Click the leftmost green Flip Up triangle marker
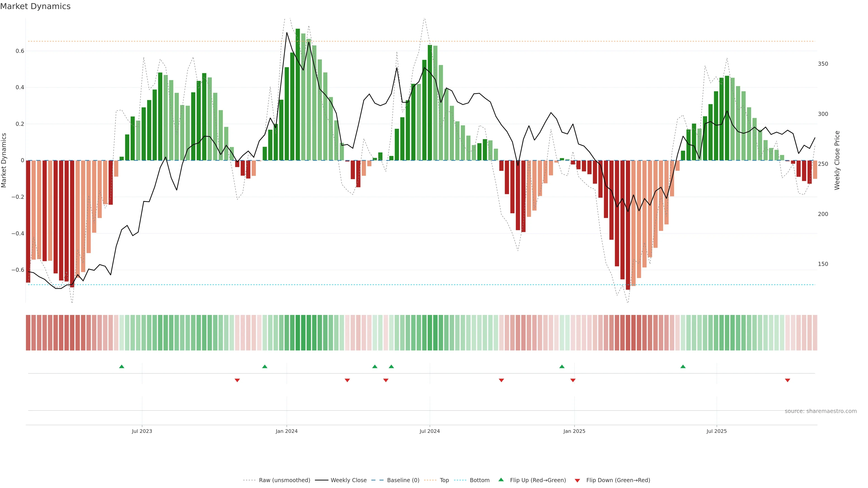This screenshot has height=488, width=868. click(122, 366)
